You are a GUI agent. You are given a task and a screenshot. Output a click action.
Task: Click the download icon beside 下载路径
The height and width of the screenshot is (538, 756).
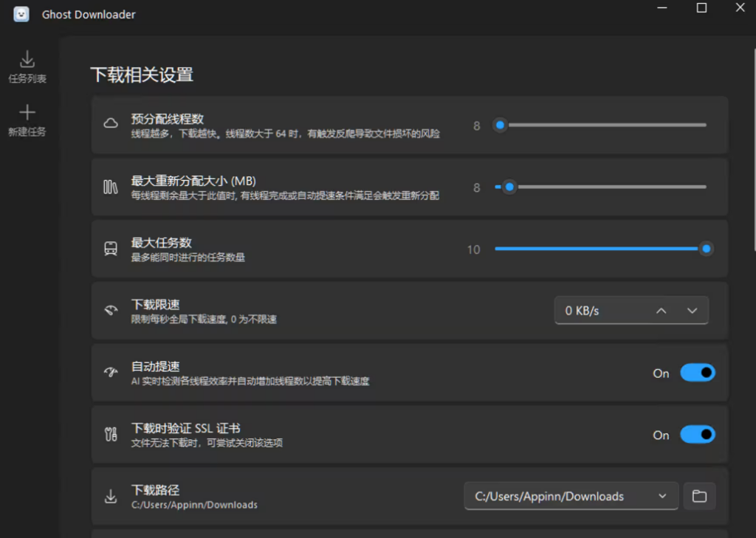click(x=111, y=495)
